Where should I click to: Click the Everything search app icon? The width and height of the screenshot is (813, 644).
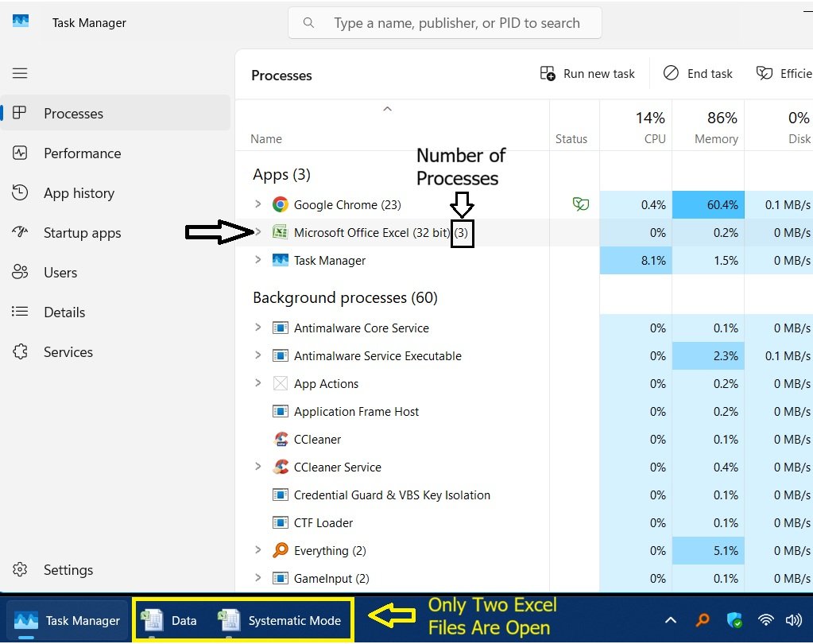tap(281, 550)
